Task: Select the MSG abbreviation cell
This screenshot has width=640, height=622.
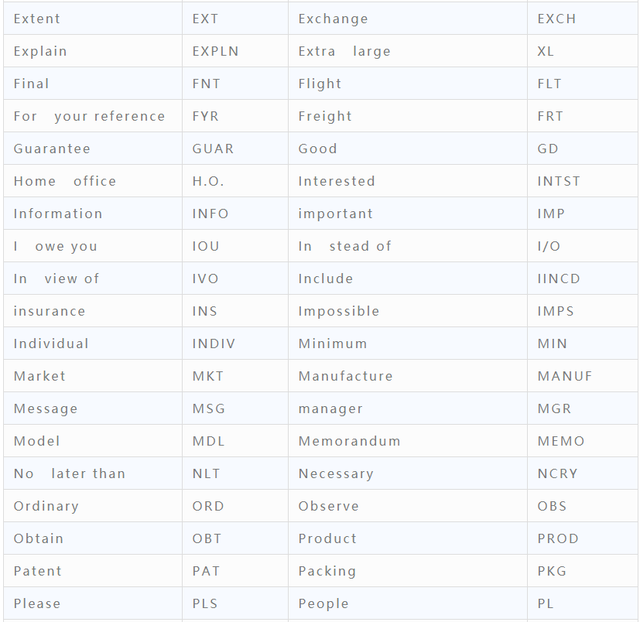Action: [207, 409]
